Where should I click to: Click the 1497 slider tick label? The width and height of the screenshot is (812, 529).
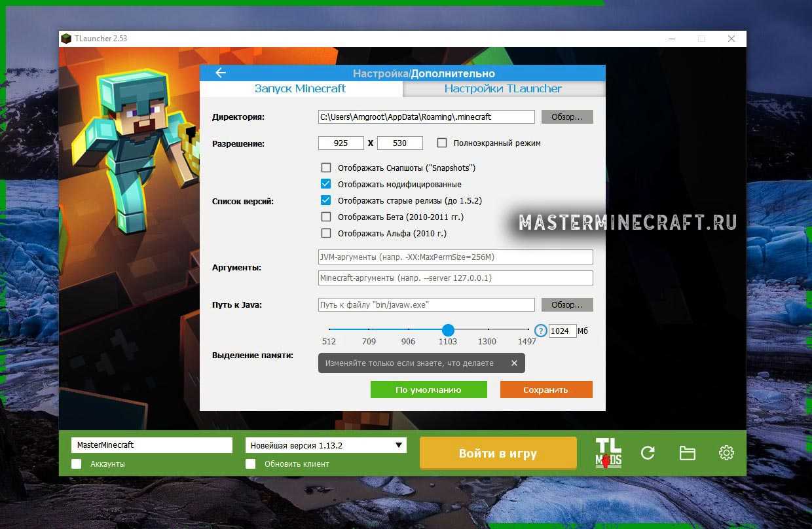[x=527, y=342]
